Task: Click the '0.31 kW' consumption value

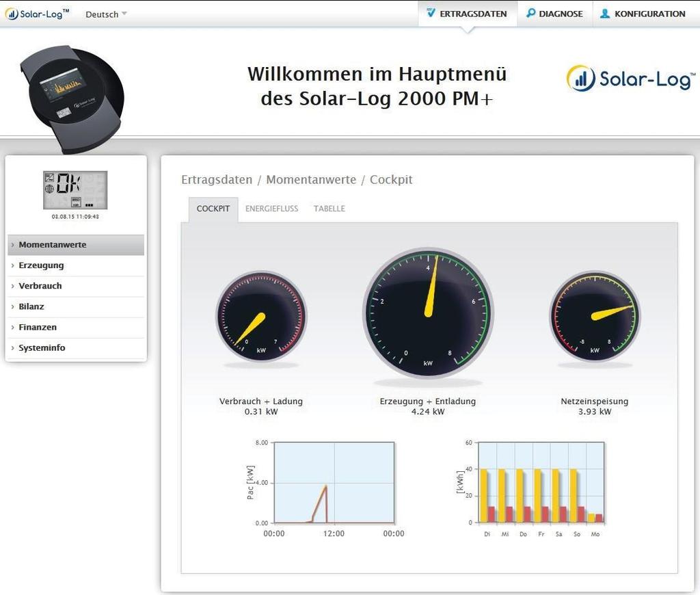Action: tap(261, 412)
